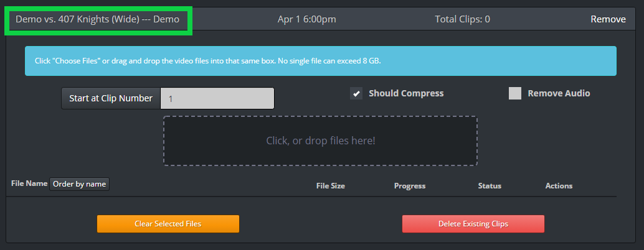Sort files with Order by name
The image size is (644, 250).
[80, 185]
